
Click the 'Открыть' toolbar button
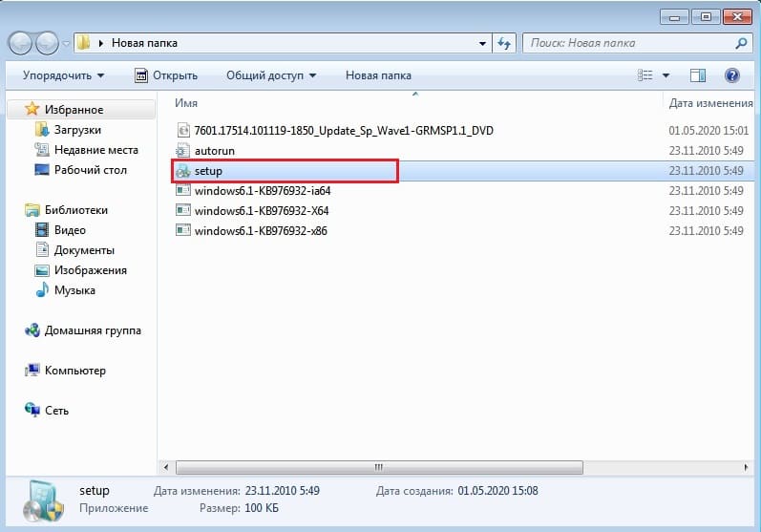[x=166, y=75]
